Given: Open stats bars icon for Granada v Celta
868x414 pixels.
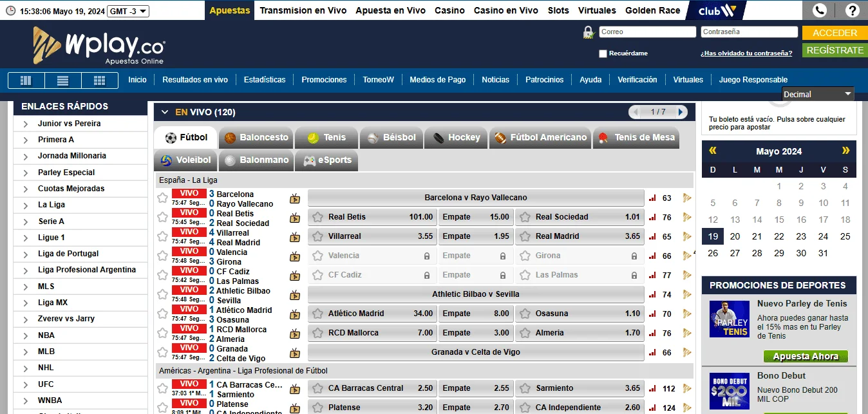Looking at the screenshot, I should coord(652,353).
